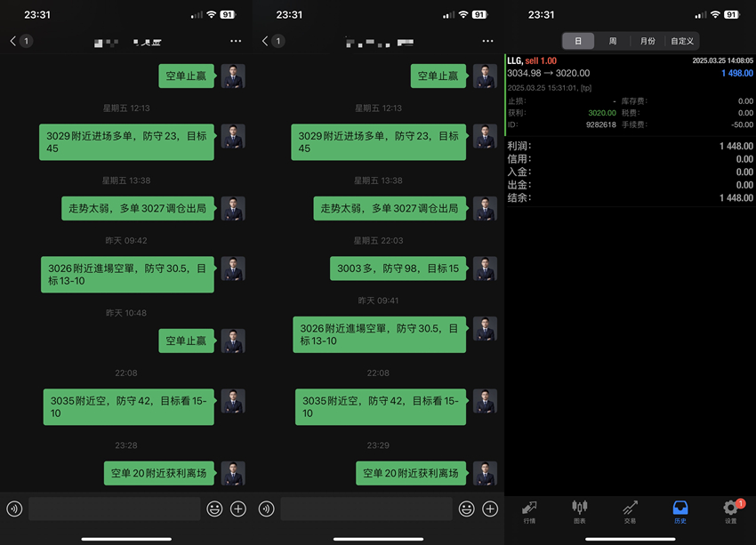The width and height of the screenshot is (756, 545).
Task: Tap 昨天 09:42 timestamp in left chat
Action: click(126, 240)
